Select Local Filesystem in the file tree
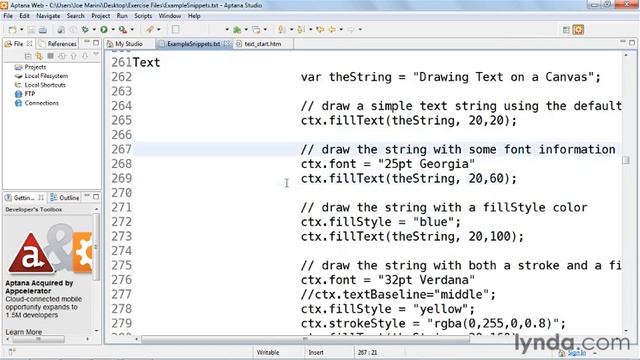 [x=46, y=76]
